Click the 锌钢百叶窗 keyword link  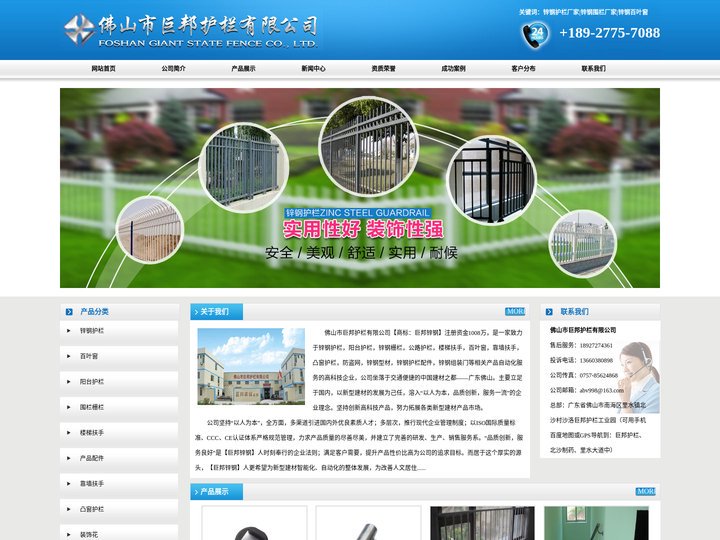coord(633,12)
